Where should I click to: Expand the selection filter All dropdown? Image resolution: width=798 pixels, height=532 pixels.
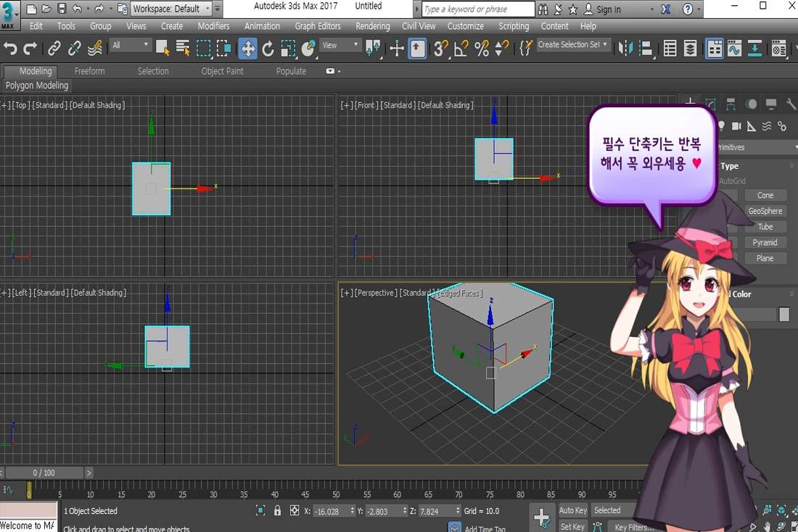pos(131,45)
